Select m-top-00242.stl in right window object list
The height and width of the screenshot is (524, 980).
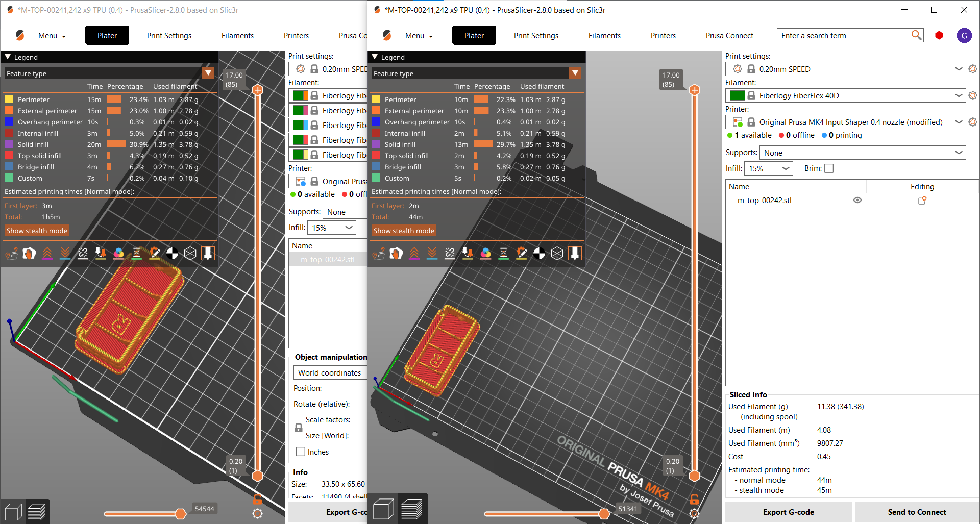tap(764, 201)
